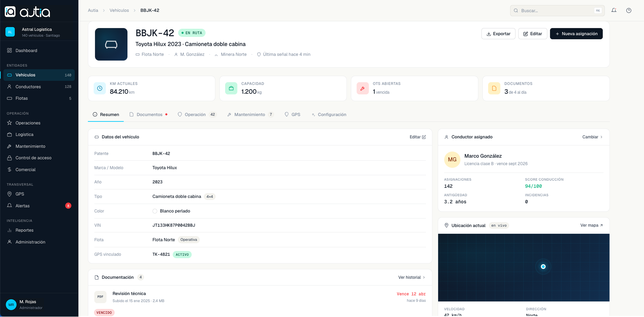
Task: Click the ACTIVO GPS badge
Action: point(182,254)
